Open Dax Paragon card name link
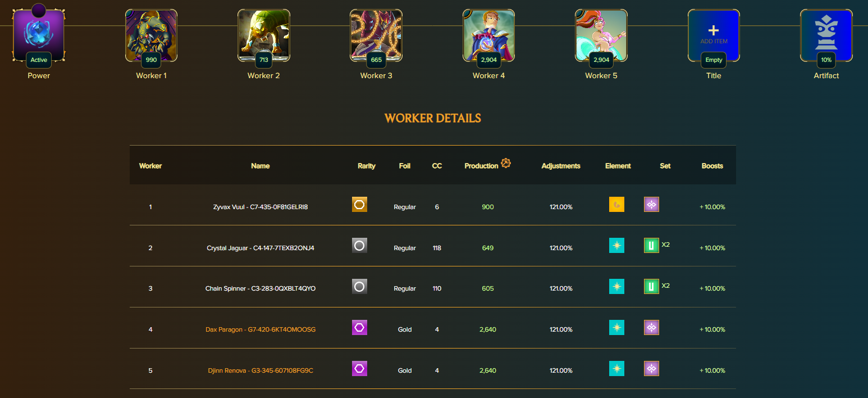The width and height of the screenshot is (868, 398). click(x=261, y=329)
